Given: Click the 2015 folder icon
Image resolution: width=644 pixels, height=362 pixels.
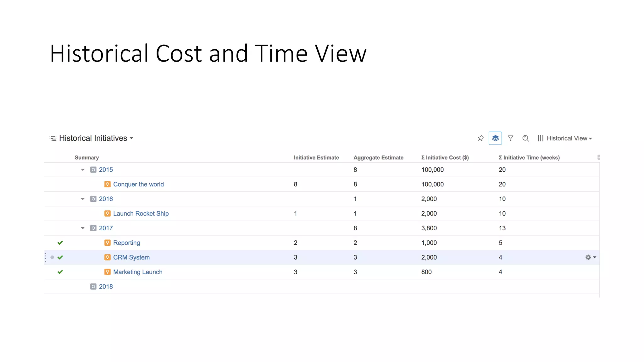Looking at the screenshot, I should tap(93, 170).
